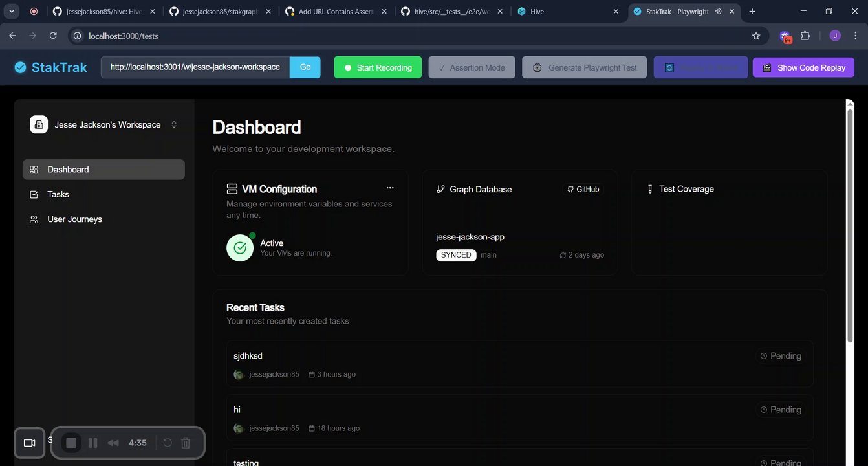The width and height of the screenshot is (868, 466).
Task: Click the screen recorder camera icon
Action: click(x=29, y=443)
